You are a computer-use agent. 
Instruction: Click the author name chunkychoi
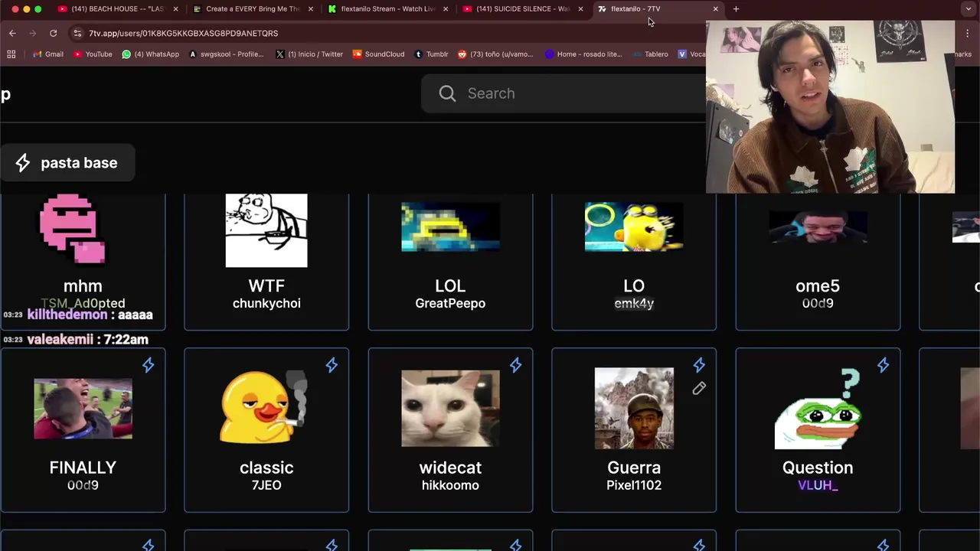coord(266,304)
